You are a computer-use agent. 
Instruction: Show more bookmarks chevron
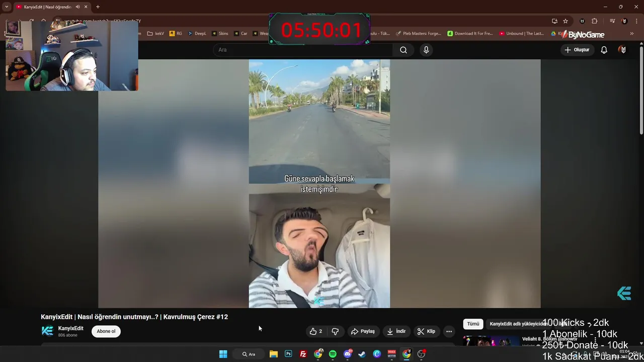pyautogui.click(x=632, y=34)
